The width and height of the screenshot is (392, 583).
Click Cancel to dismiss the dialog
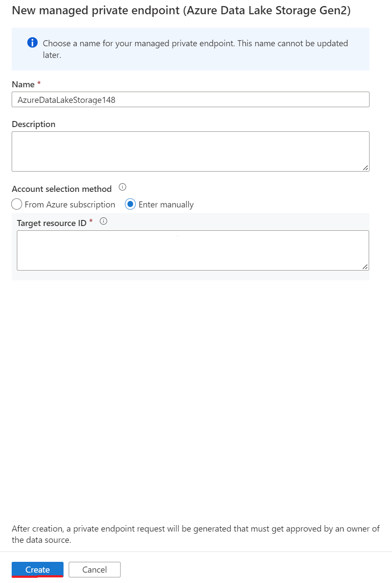click(x=94, y=570)
